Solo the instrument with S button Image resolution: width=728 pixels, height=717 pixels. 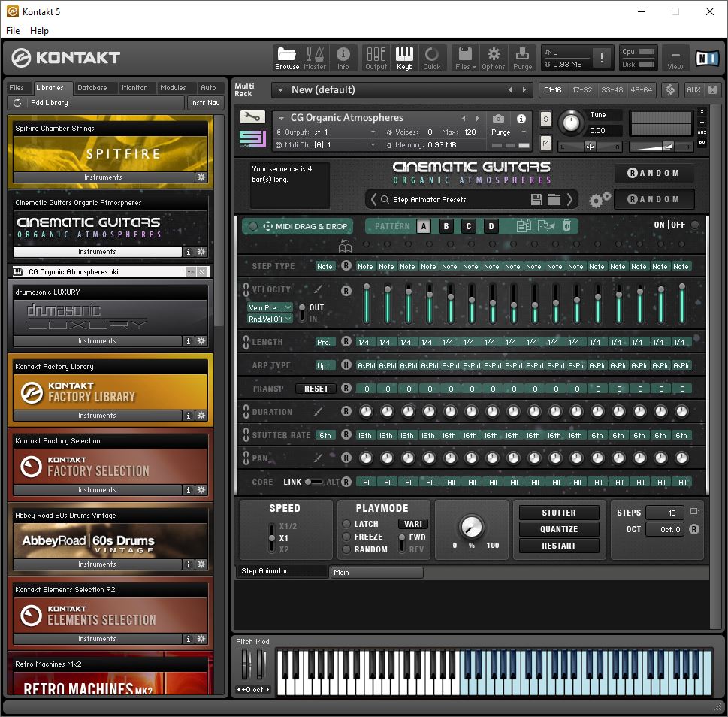[x=545, y=120]
